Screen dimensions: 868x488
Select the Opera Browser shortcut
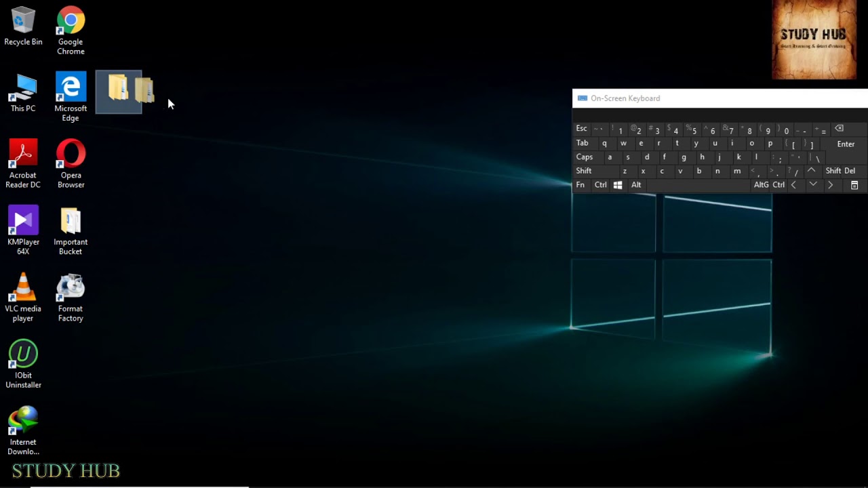71,165
